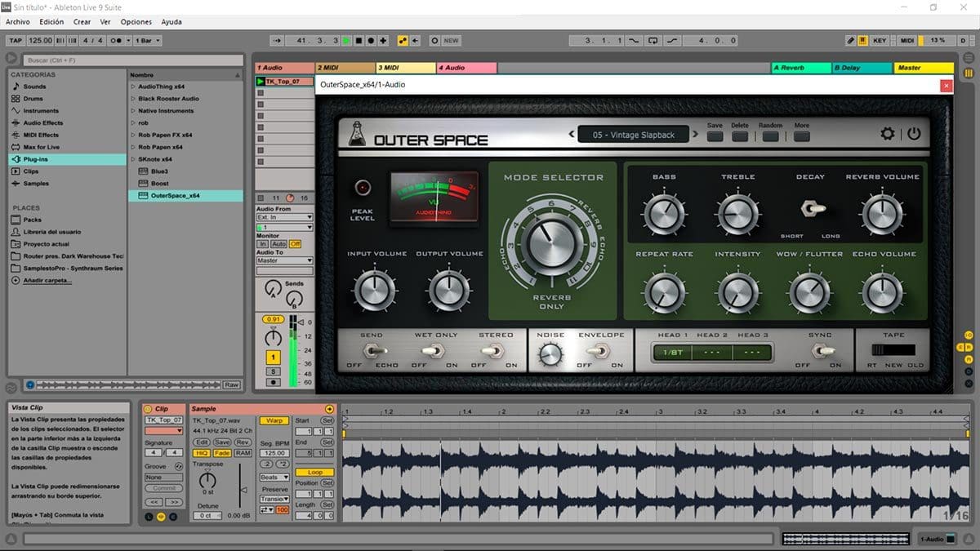Toggle the Draw Mode pencil icon
This screenshot has width=980, height=551.
tap(850, 40)
